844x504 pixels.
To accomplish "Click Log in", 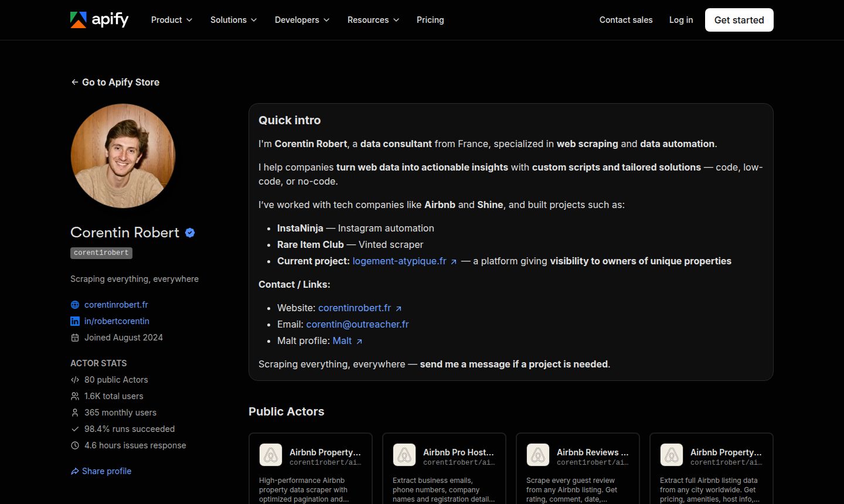I will [681, 20].
